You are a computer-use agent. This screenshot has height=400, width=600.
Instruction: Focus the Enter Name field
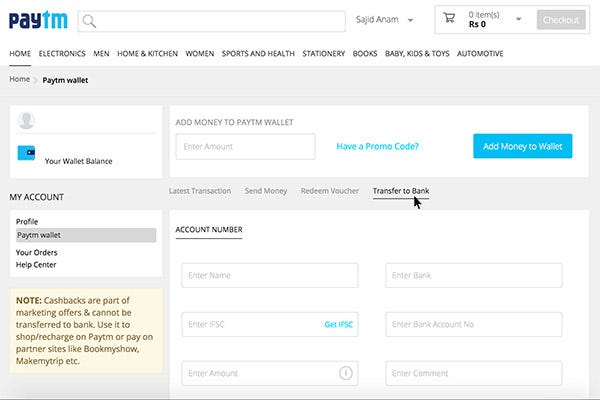point(270,275)
